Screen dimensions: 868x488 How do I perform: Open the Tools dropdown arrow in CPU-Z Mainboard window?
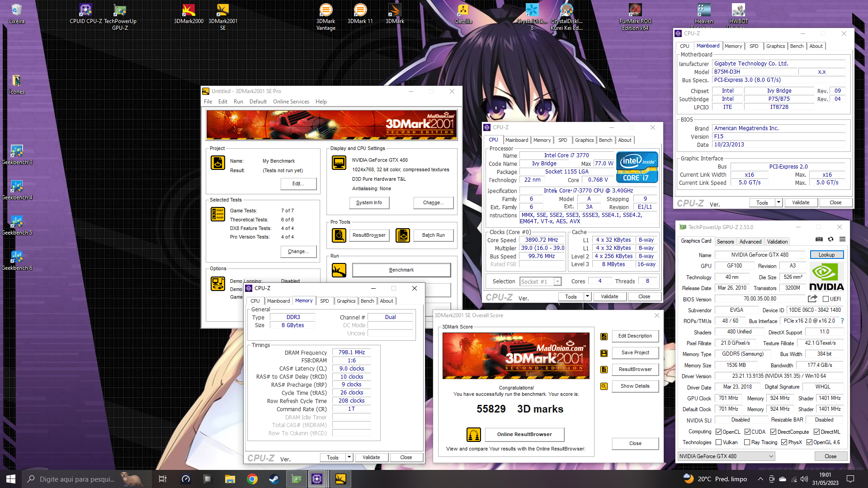point(778,202)
